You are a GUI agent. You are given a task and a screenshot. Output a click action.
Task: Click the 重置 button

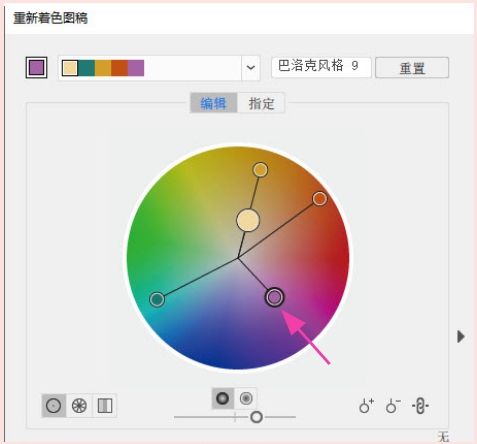[x=412, y=68]
